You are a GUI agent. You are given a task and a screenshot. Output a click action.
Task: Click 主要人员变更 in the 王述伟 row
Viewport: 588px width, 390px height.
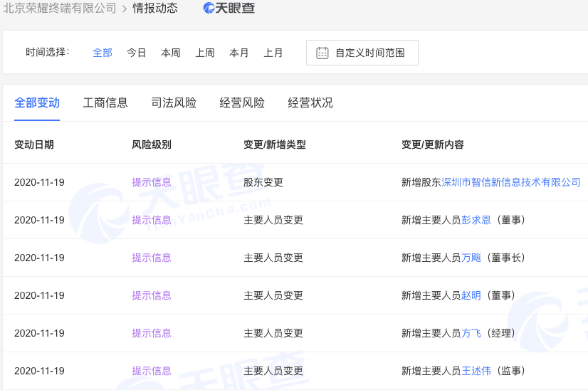point(273,371)
